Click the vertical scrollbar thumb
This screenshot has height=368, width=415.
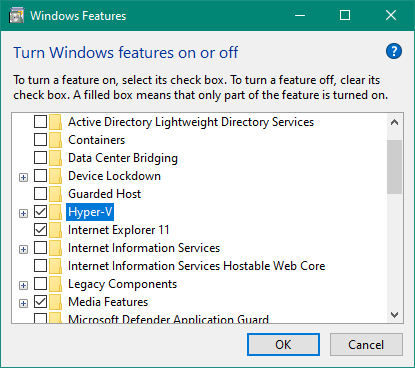tap(395, 167)
